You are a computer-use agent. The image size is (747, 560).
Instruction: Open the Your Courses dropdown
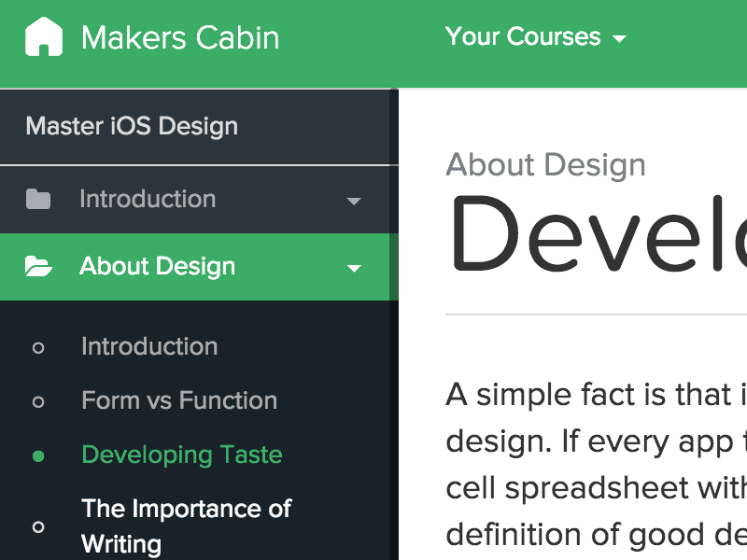pos(523,37)
